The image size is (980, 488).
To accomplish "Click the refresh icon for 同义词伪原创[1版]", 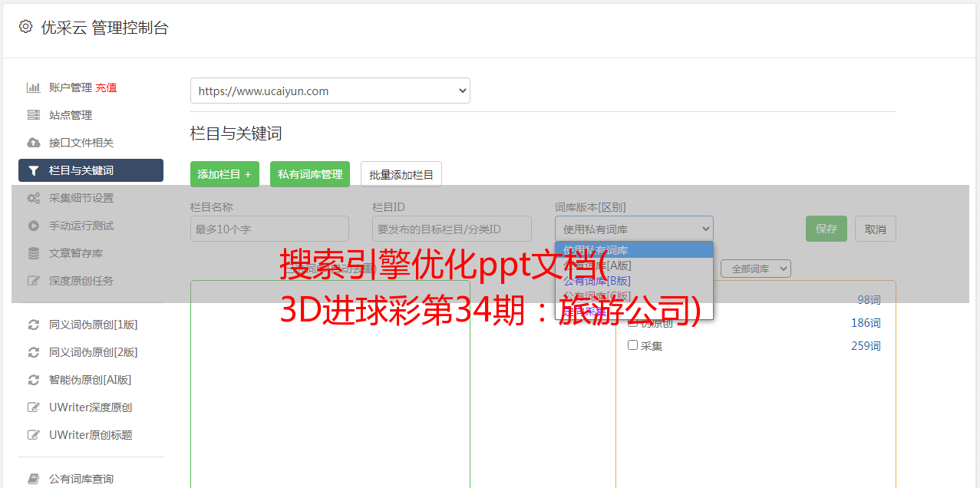I will tap(34, 325).
